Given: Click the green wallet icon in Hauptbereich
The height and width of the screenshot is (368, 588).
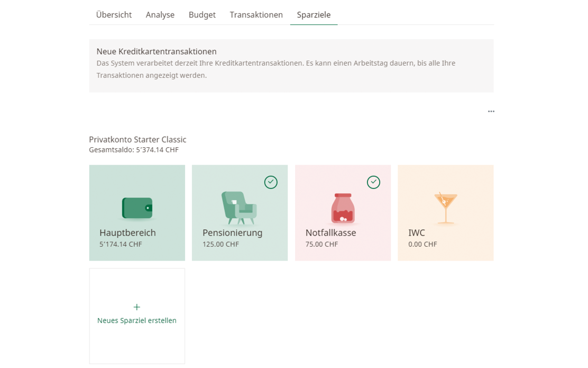Looking at the screenshot, I should [137, 208].
